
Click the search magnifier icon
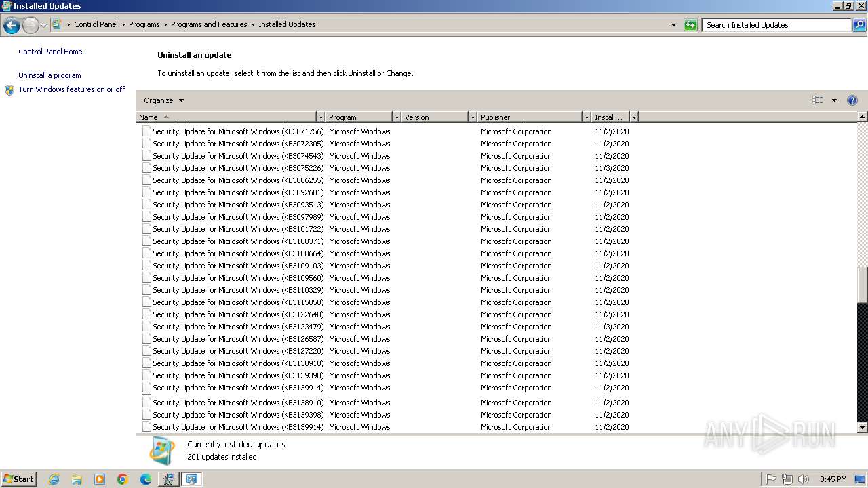tap(859, 25)
